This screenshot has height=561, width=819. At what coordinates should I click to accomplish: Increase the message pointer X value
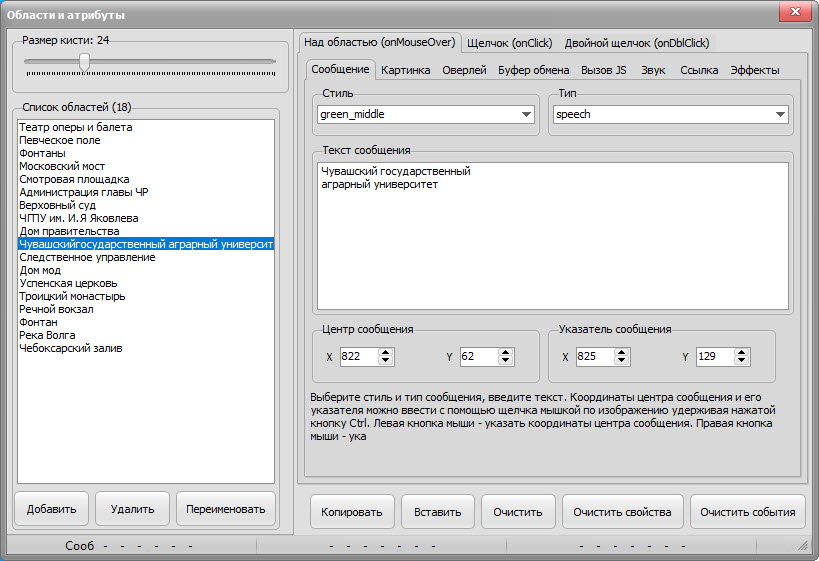click(x=622, y=352)
